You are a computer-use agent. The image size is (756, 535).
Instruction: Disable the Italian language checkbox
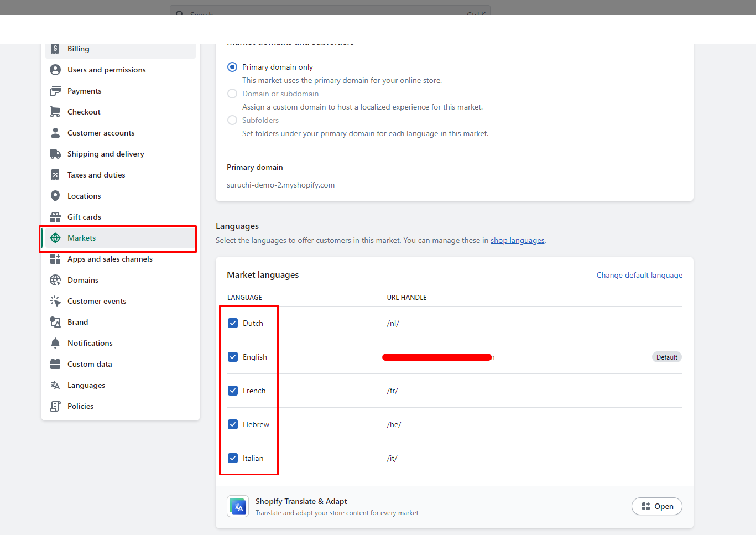(233, 458)
